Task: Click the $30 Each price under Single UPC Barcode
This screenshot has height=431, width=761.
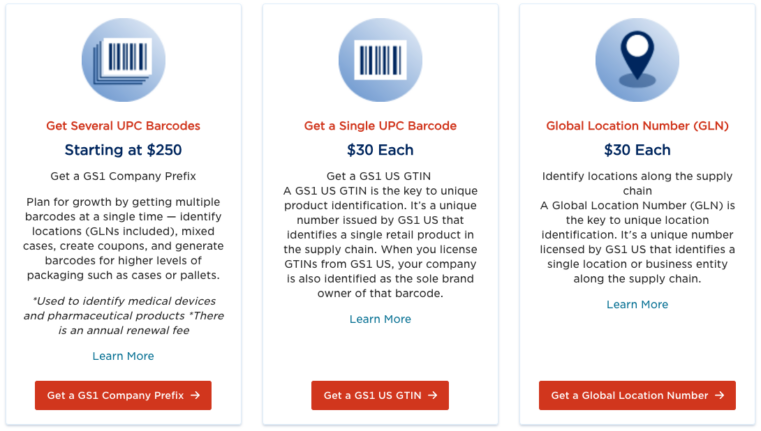Action: [380, 150]
